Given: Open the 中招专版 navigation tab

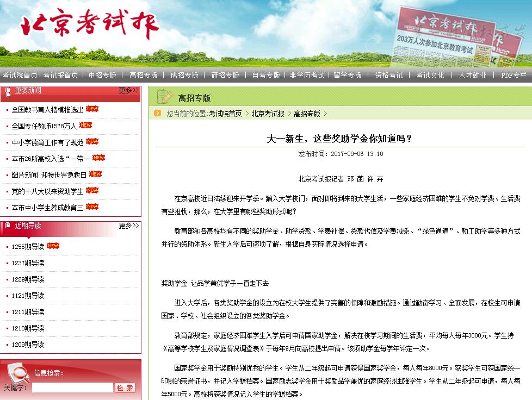Looking at the screenshot, I should (103, 76).
